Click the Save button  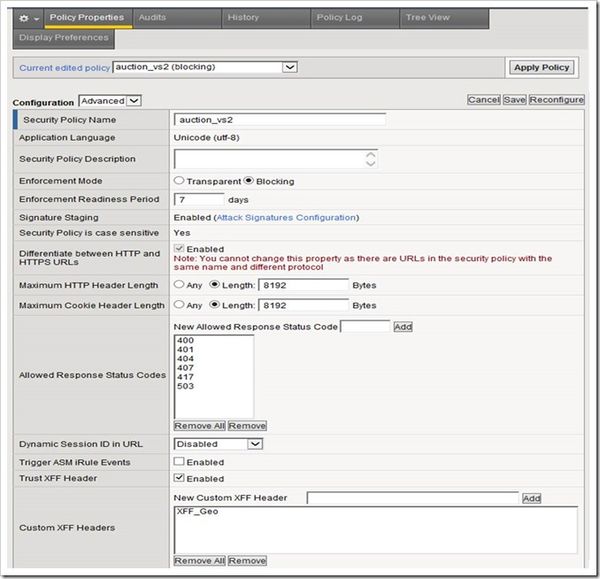515,100
